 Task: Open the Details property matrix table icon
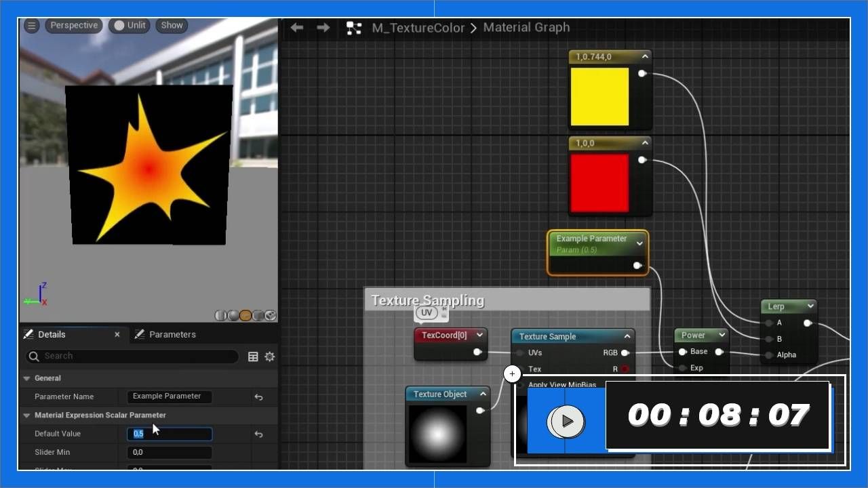tap(253, 357)
